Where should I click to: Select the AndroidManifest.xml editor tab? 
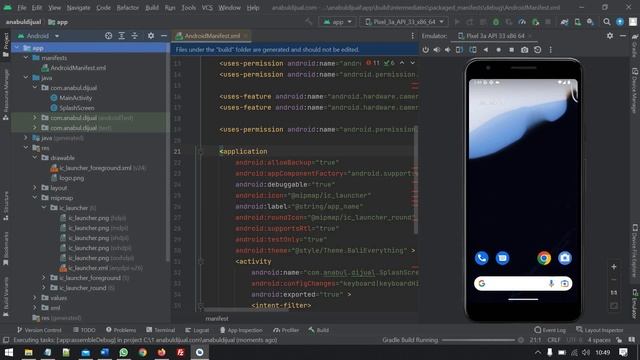pyautogui.click(x=212, y=36)
